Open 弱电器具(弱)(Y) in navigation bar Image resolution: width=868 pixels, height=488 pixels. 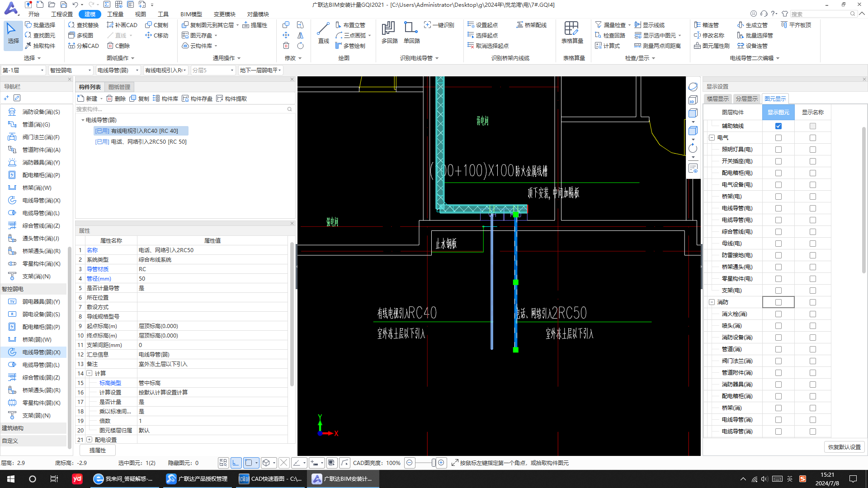34,301
